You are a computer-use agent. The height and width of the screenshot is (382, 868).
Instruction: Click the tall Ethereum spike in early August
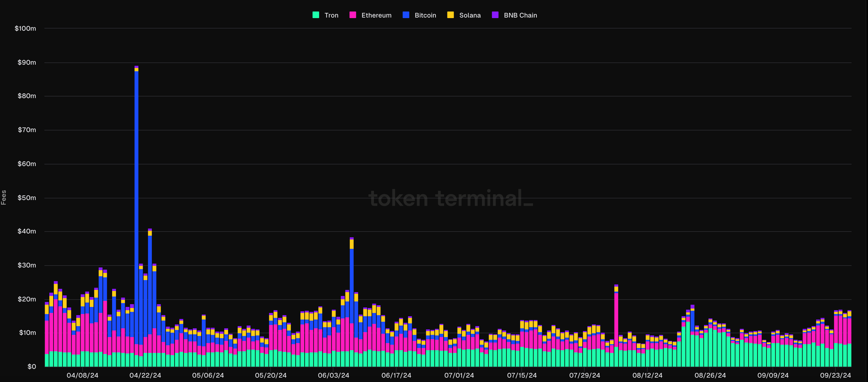(616, 320)
